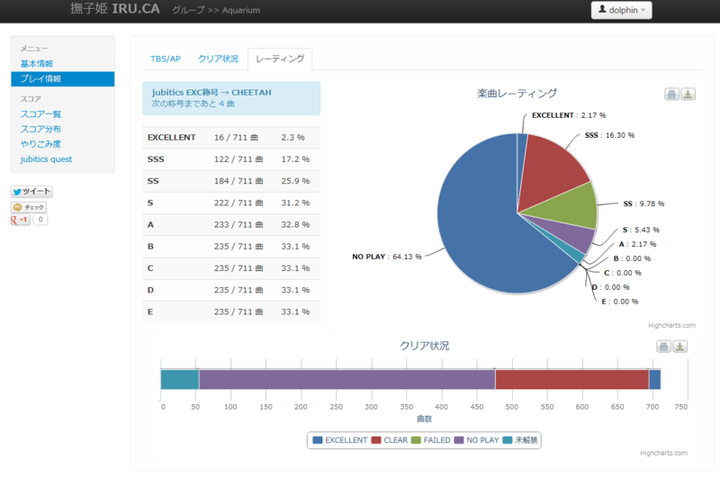Click the S row showing 222 / 711
Image resolution: width=720 pixels, height=479 pixels.
point(231,203)
